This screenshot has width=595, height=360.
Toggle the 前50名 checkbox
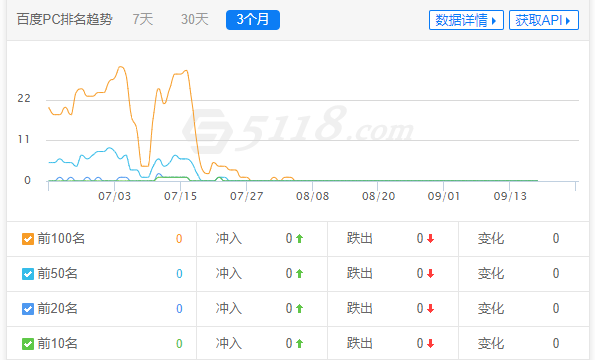pyautogui.click(x=28, y=274)
